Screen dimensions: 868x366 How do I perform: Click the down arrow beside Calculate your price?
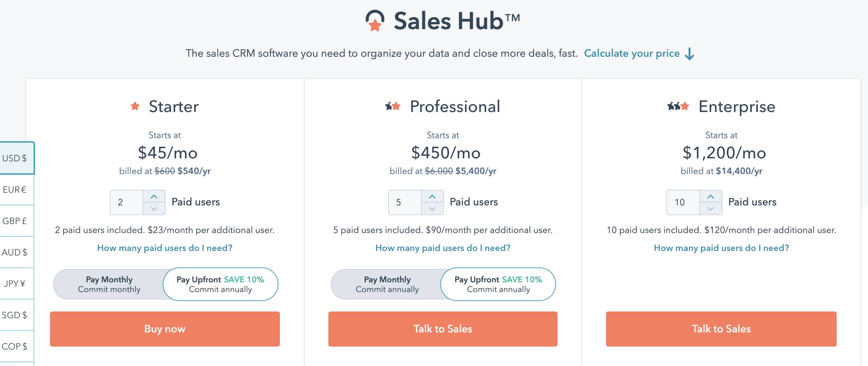click(690, 54)
